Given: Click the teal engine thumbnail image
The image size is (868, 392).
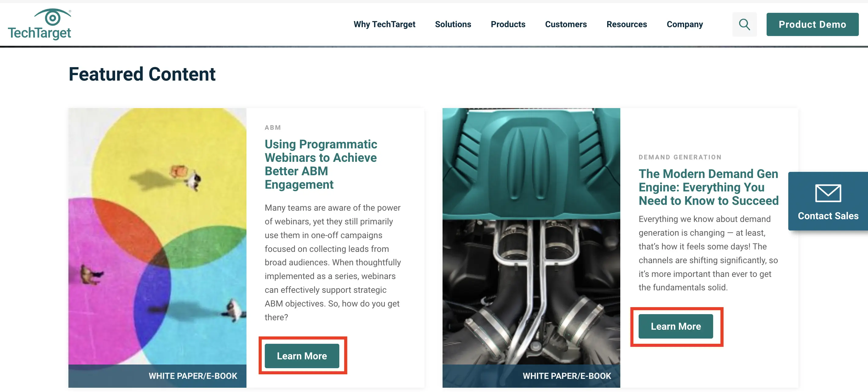Looking at the screenshot, I should pos(531,236).
